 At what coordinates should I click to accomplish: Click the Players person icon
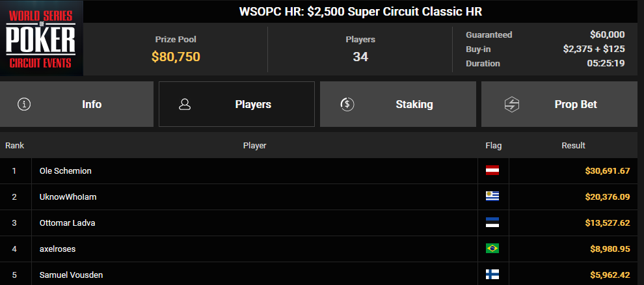pyautogui.click(x=185, y=104)
